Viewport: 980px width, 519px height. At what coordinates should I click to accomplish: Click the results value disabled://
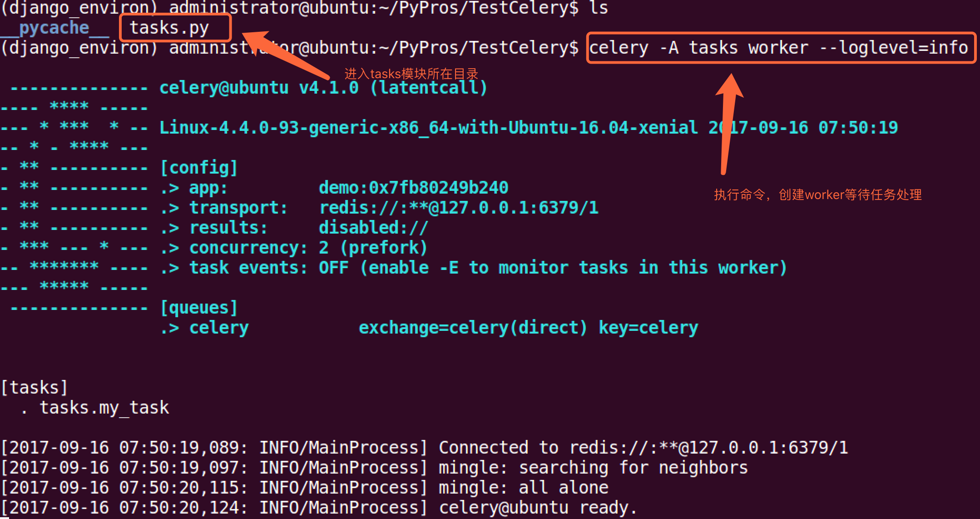click(x=373, y=228)
